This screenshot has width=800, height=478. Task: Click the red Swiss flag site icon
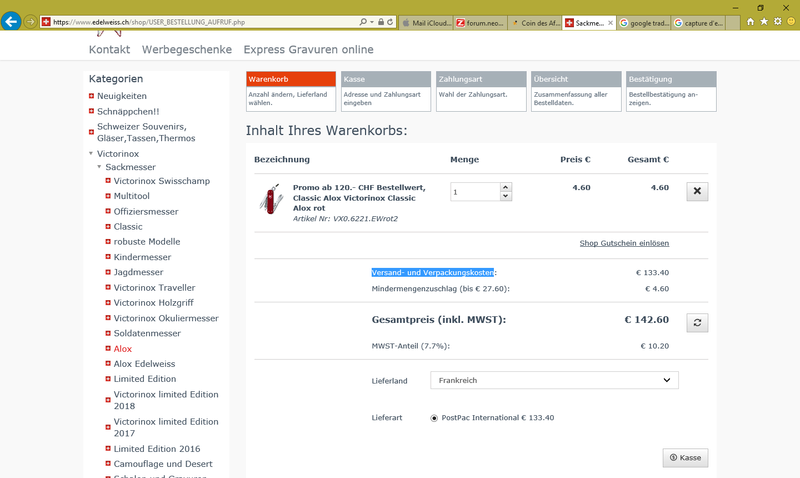coord(46,22)
